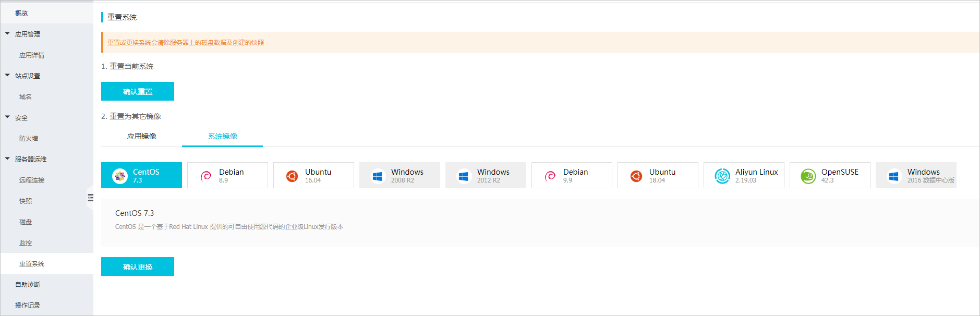Open 快照 page from sidebar

[x=26, y=201]
